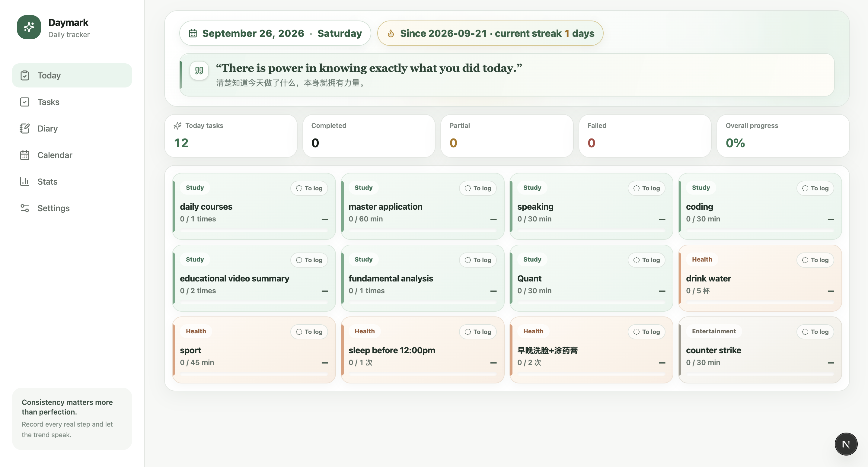The width and height of the screenshot is (868, 467).
Task: Open Settings from the sidebar
Action: (x=72, y=208)
